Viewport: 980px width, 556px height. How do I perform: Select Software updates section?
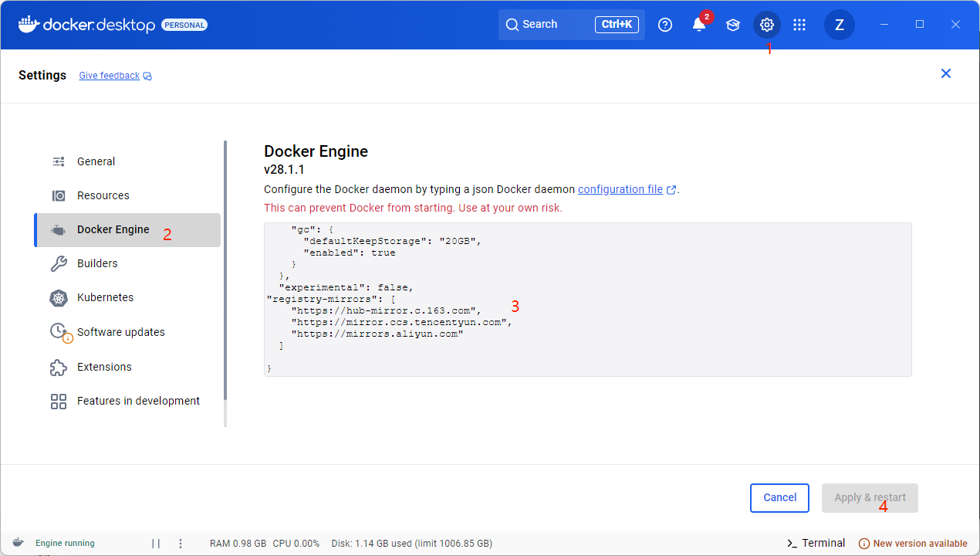coord(120,332)
